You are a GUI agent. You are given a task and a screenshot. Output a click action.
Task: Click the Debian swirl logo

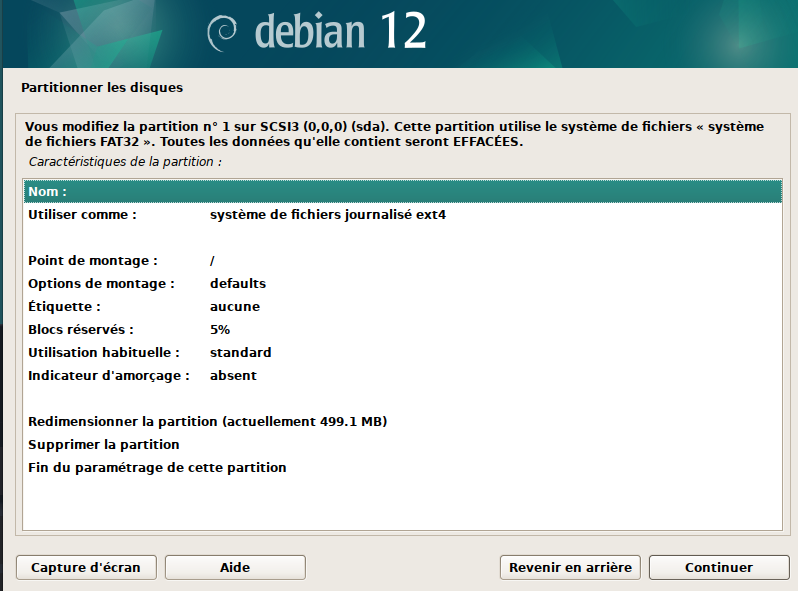222,33
